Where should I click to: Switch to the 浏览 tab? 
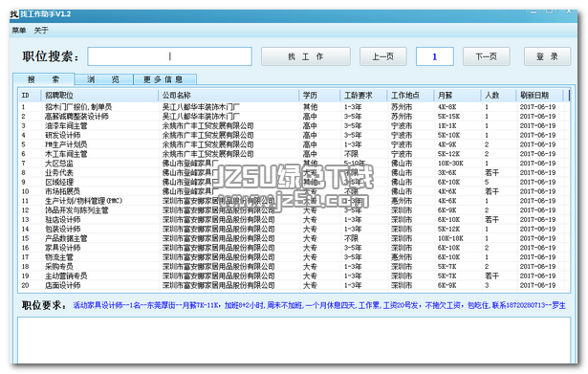coord(103,79)
